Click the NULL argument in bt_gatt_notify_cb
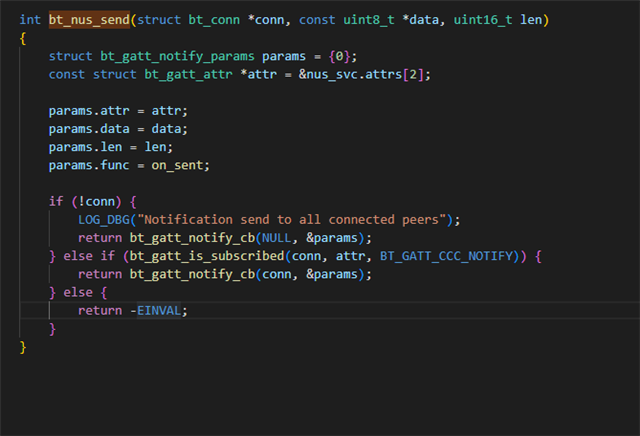This screenshot has width=640, height=436. point(277,238)
